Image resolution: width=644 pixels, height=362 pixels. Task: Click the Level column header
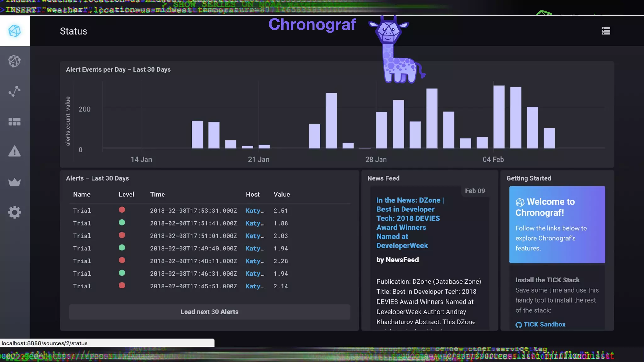click(126, 195)
